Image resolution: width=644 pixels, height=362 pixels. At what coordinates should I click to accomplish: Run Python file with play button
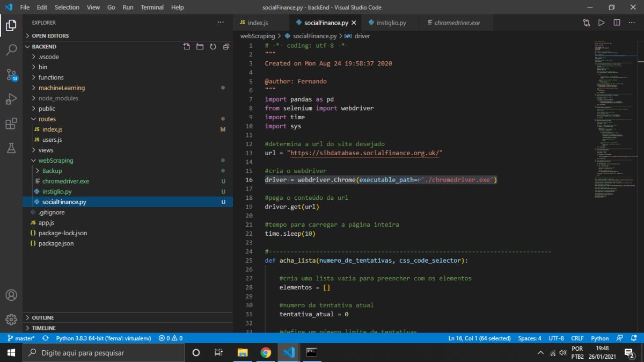tap(601, 23)
